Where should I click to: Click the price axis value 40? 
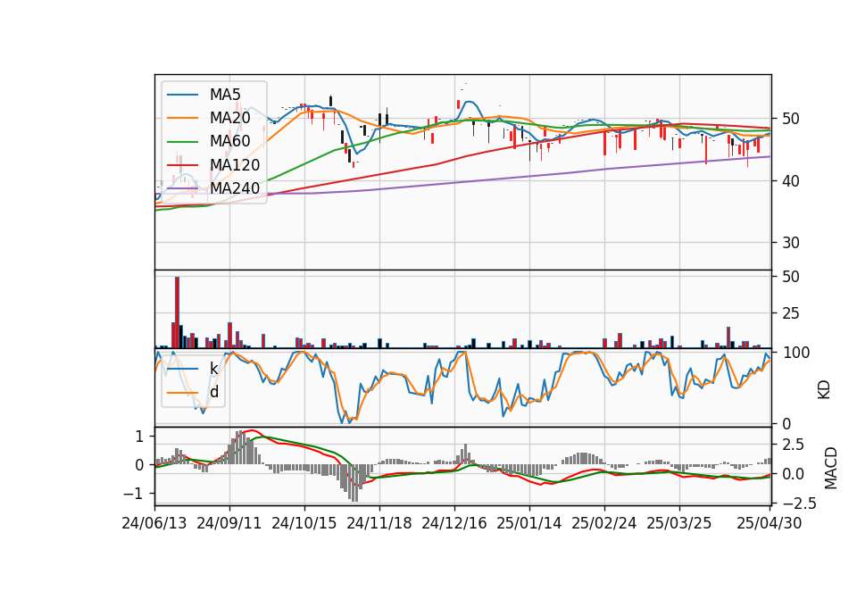pos(791,181)
